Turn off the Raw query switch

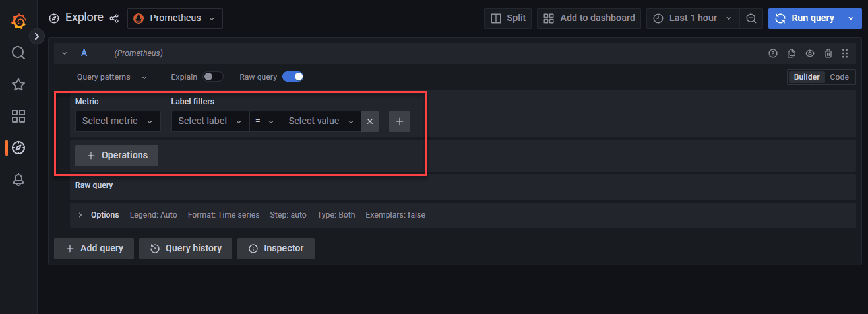point(293,77)
